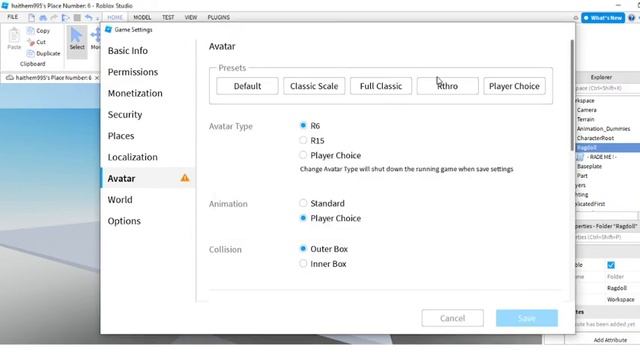640x360 pixels.
Task: Click the Play icon in quick access toolbar
Action: coord(65,18)
